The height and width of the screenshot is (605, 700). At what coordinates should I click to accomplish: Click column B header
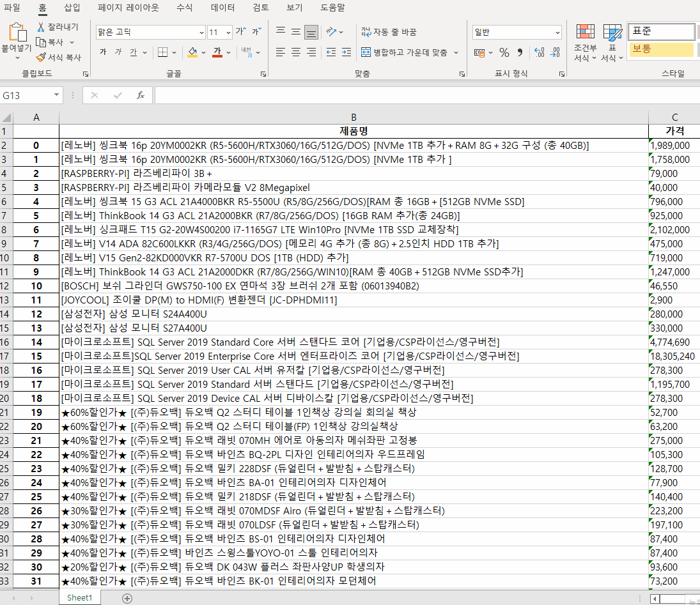354,118
